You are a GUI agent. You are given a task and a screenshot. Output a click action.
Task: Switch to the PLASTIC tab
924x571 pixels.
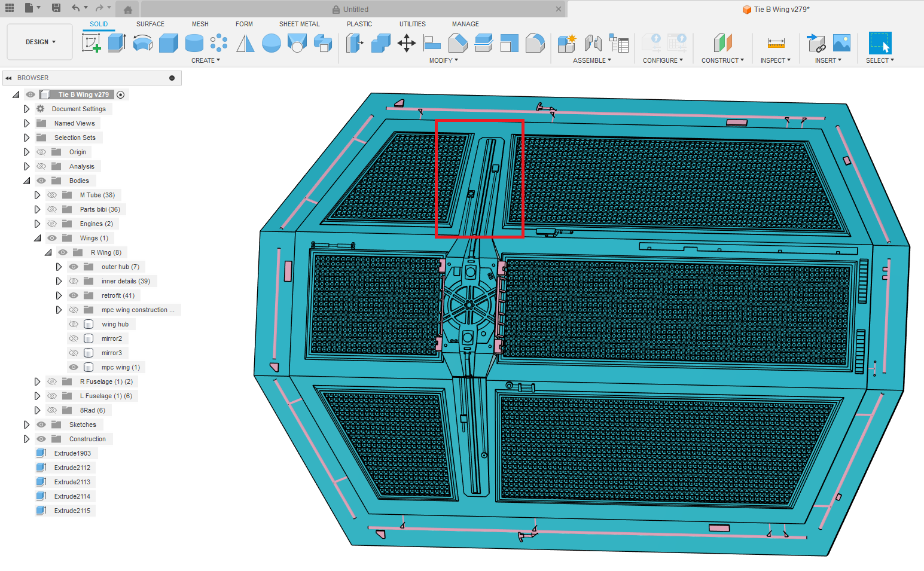(x=359, y=24)
